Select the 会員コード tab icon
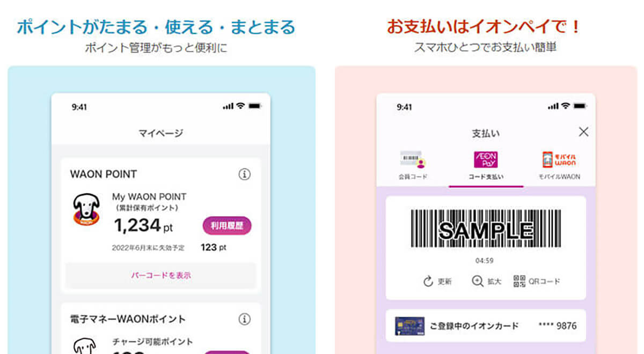This screenshot has width=644, height=354. [413, 160]
